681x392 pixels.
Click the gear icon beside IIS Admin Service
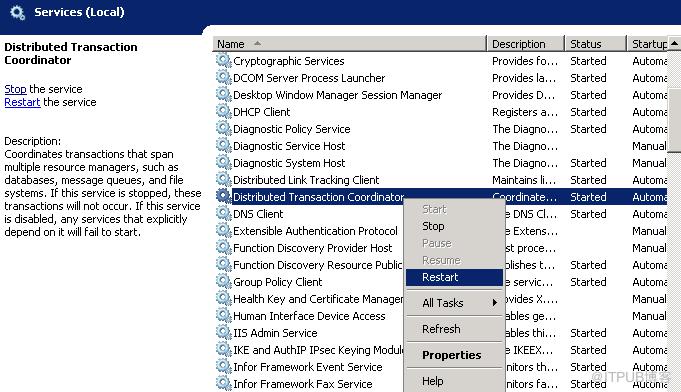click(x=223, y=332)
